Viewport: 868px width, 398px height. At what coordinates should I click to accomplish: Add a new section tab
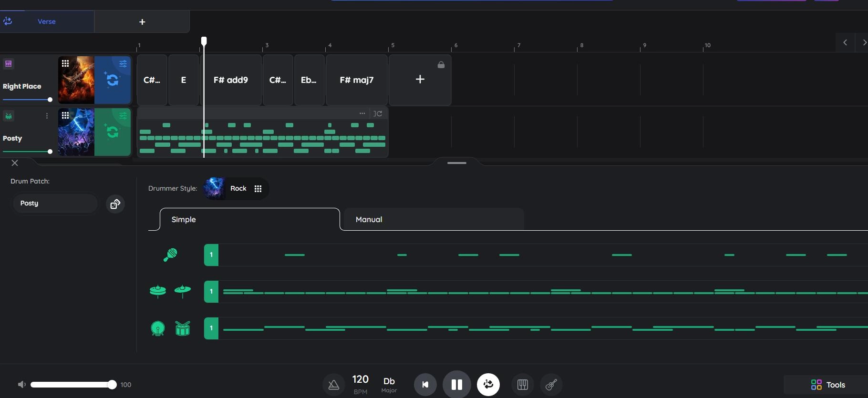pos(142,22)
